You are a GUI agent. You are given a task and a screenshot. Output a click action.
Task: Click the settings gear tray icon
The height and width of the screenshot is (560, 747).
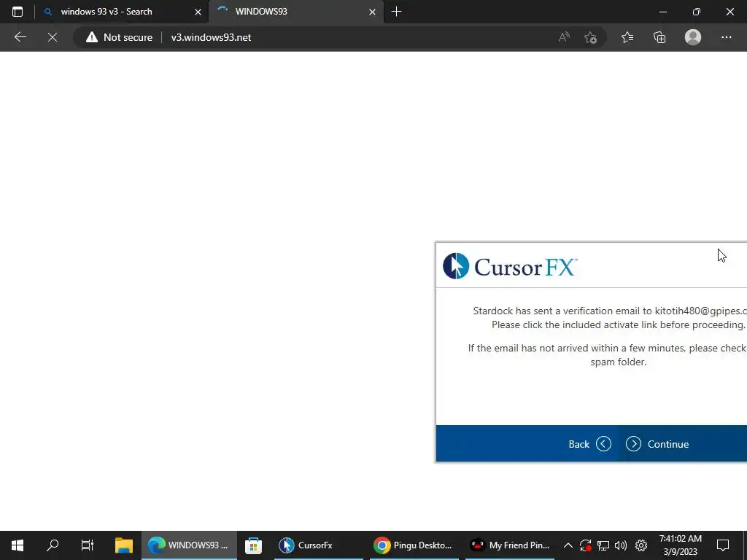tap(641, 545)
